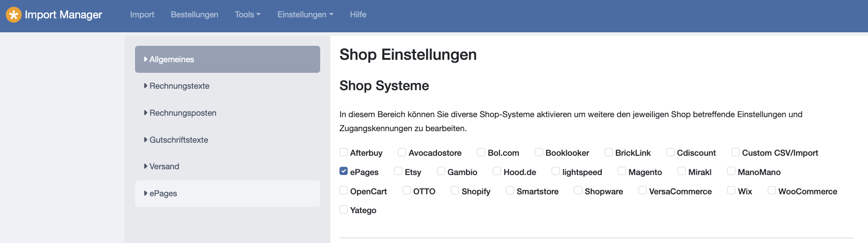
Task: Open the Import menu item
Action: click(x=142, y=14)
